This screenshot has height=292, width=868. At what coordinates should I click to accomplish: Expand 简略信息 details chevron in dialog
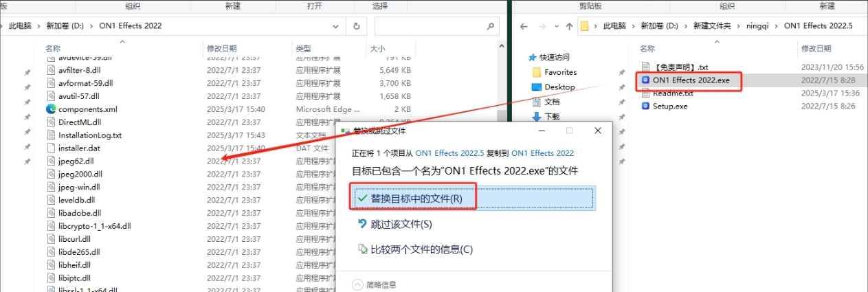click(357, 284)
